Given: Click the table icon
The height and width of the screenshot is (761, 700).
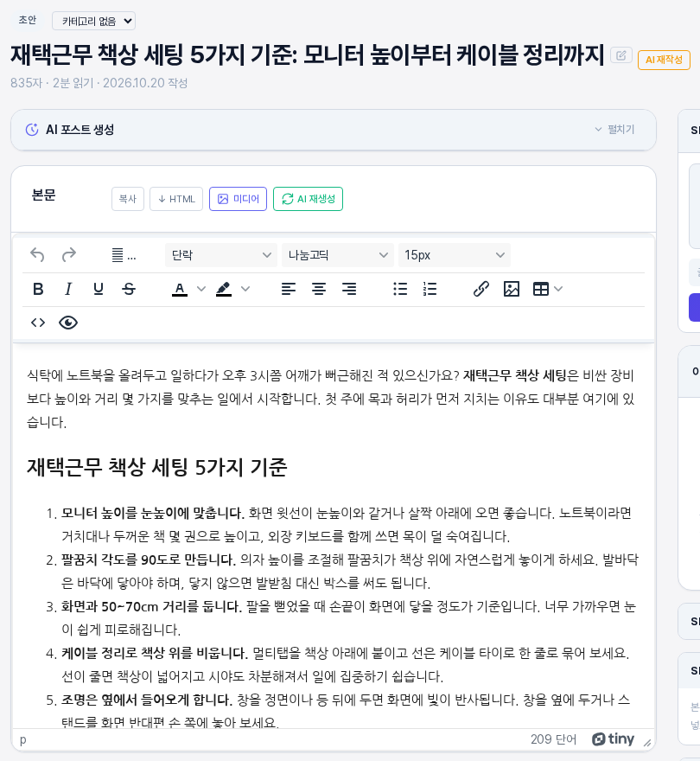Looking at the screenshot, I should [x=541, y=289].
